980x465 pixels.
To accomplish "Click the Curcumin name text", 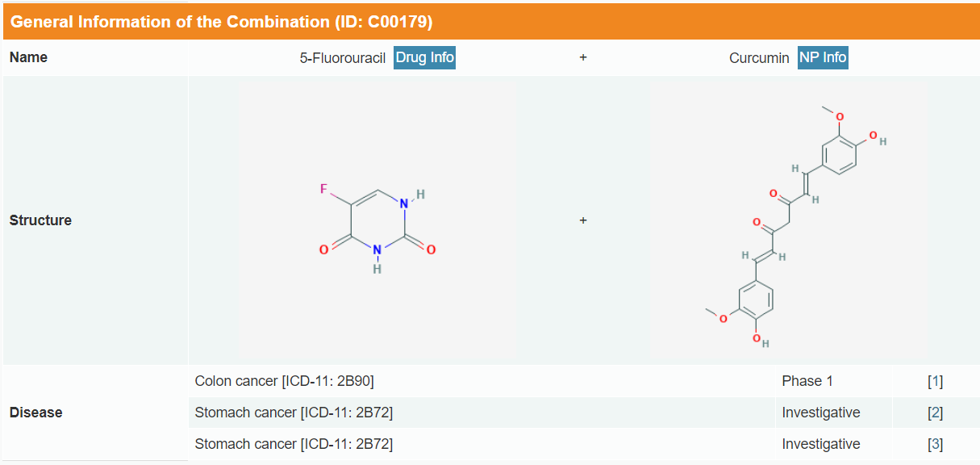I will coord(759,58).
